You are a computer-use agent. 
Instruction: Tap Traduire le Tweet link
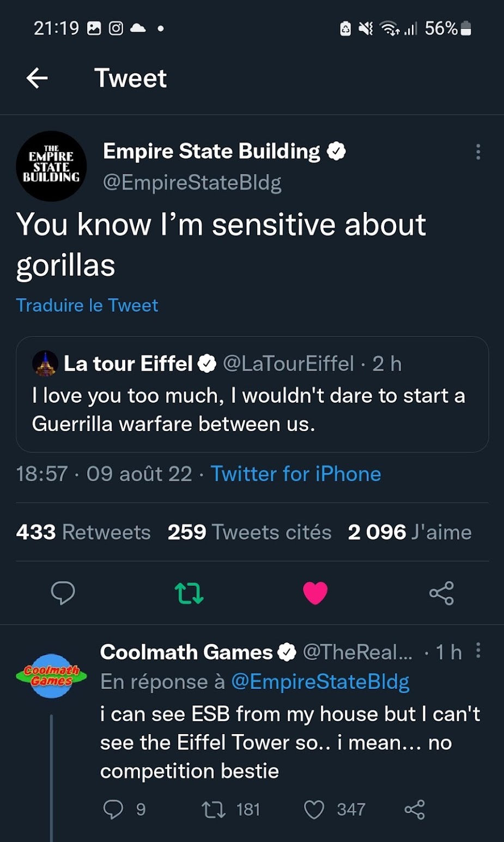coord(87,305)
